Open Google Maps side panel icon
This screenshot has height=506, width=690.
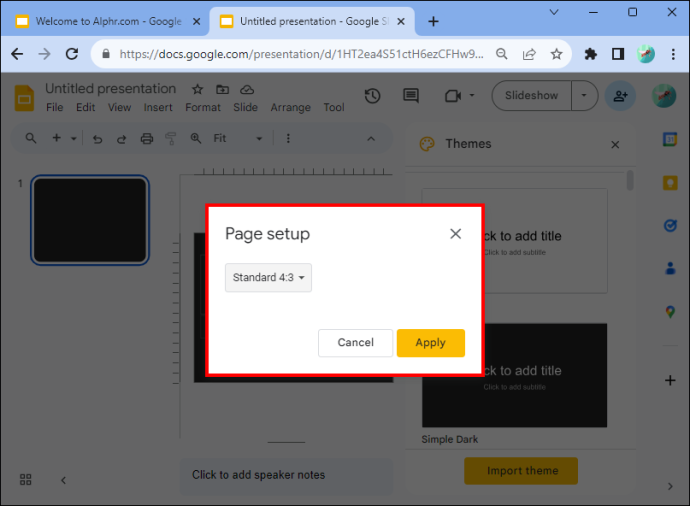tap(670, 312)
